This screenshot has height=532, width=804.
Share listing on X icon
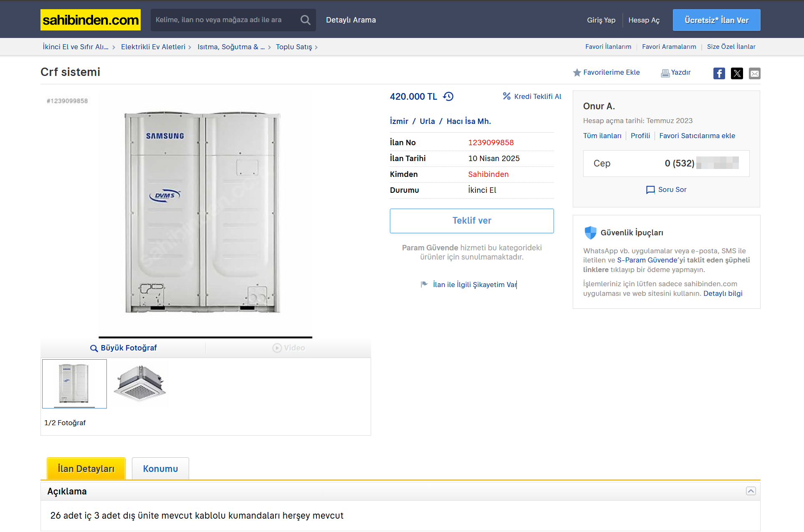(x=737, y=73)
